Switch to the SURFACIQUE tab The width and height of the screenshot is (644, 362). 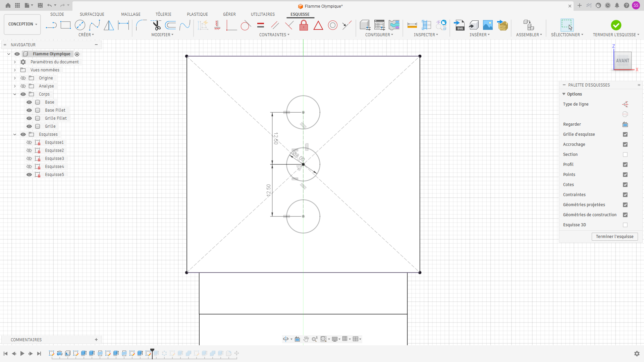click(x=92, y=14)
